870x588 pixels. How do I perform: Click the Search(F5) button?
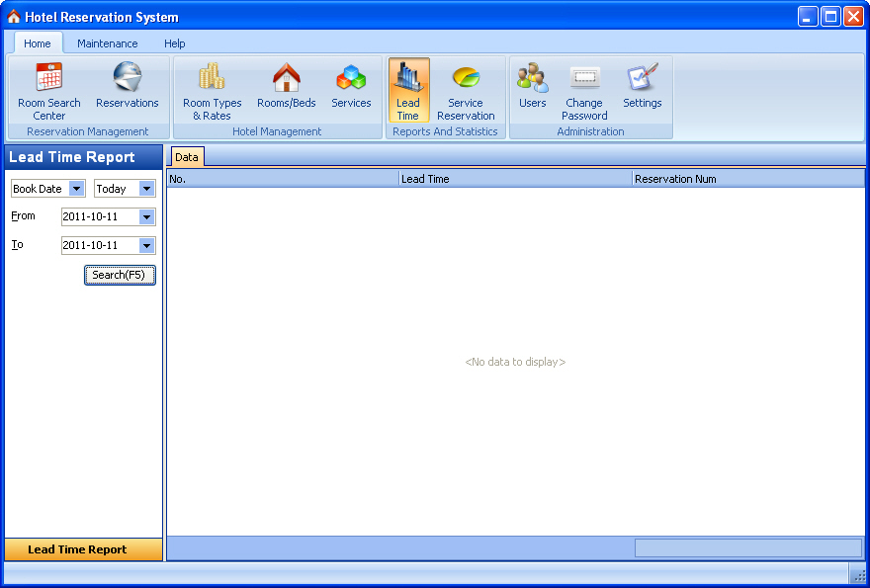(x=120, y=275)
